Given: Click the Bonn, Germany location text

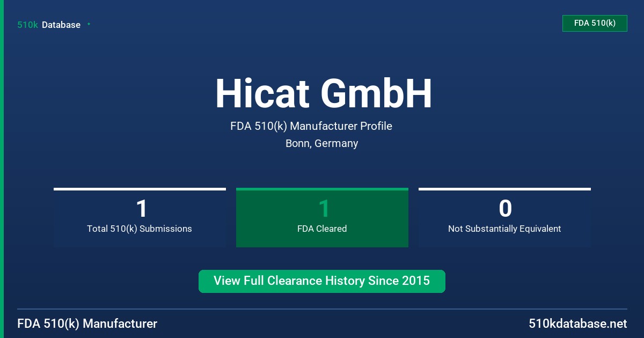Looking at the screenshot, I should coord(322,144).
